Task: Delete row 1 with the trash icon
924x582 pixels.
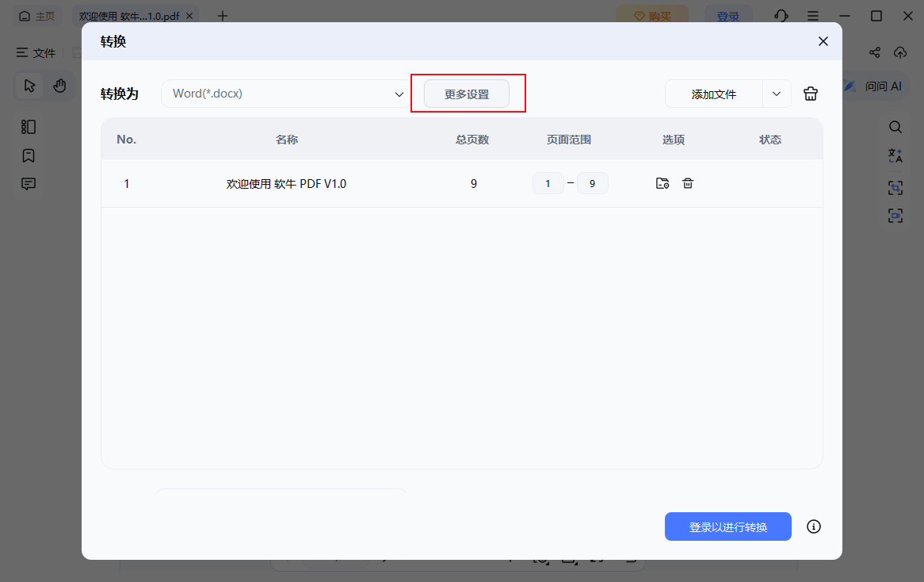Action: click(688, 183)
